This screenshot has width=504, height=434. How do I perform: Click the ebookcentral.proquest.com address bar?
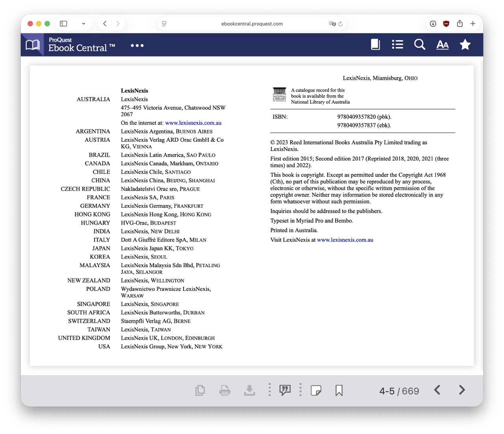pyautogui.click(x=252, y=24)
